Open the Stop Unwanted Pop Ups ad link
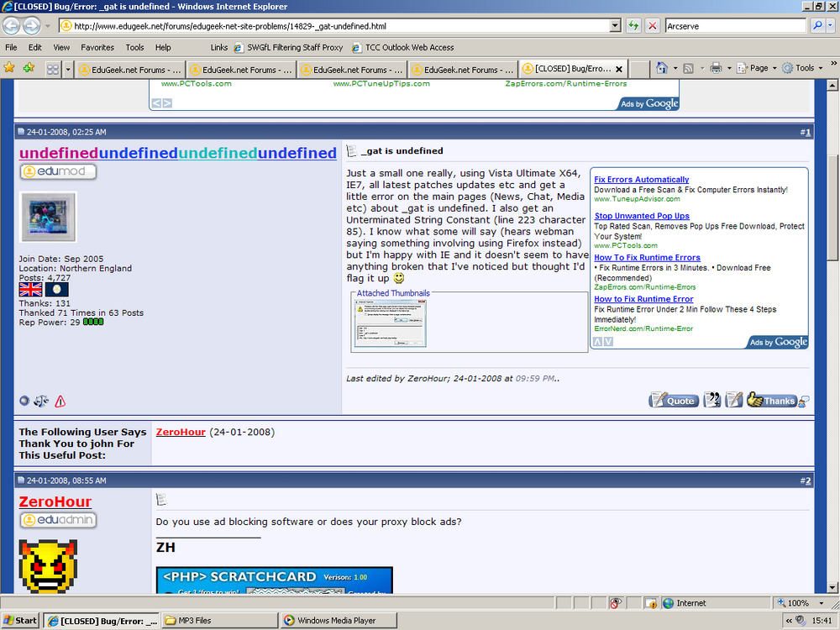 (x=642, y=216)
